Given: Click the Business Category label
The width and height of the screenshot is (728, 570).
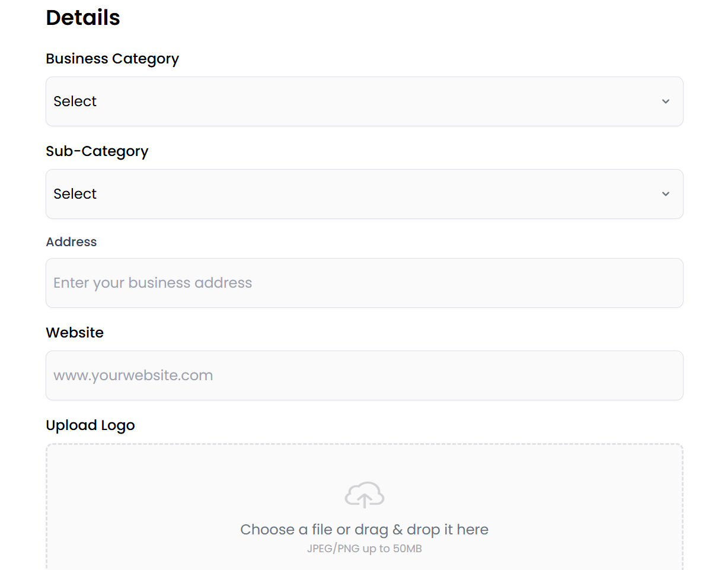Looking at the screenshot, I should [112, 59].
